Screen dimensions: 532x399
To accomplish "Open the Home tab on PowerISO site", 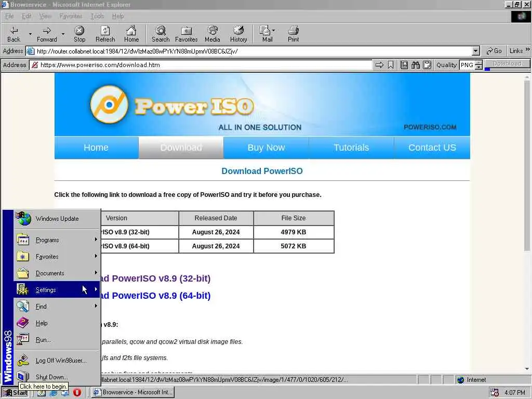I will (96, 148).
